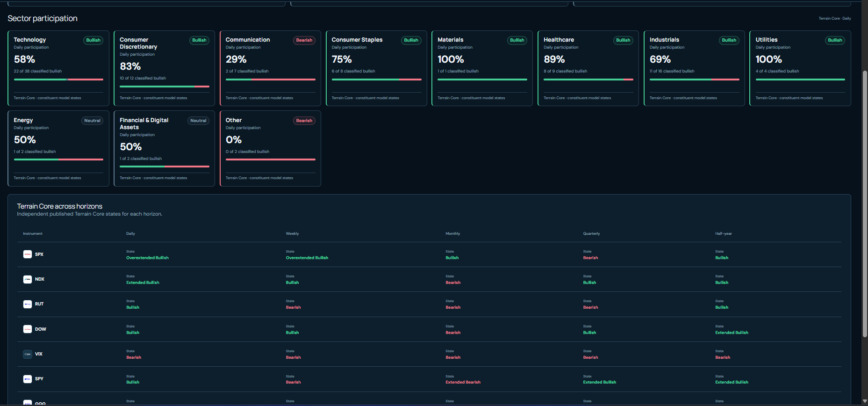Select the Quarterly column header
Viewport: 868px width, 406px height.
click(x=591, y=233)
